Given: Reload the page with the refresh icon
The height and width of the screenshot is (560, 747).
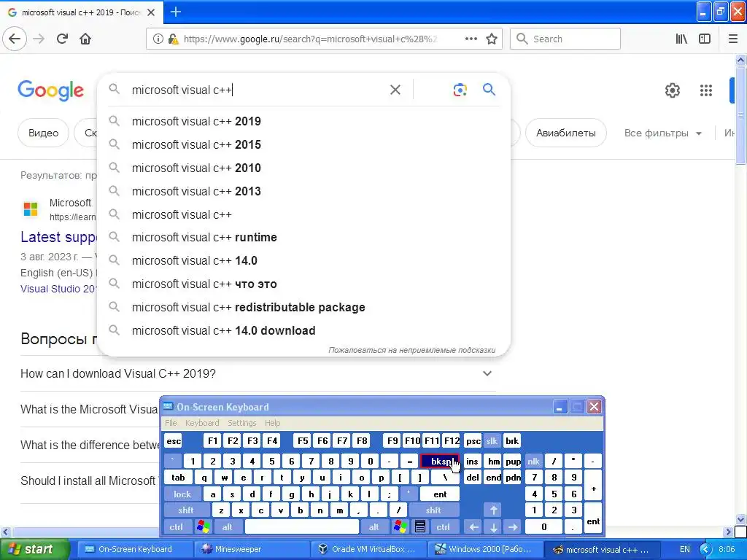Looking at the screenshot, I should [62, 39].
